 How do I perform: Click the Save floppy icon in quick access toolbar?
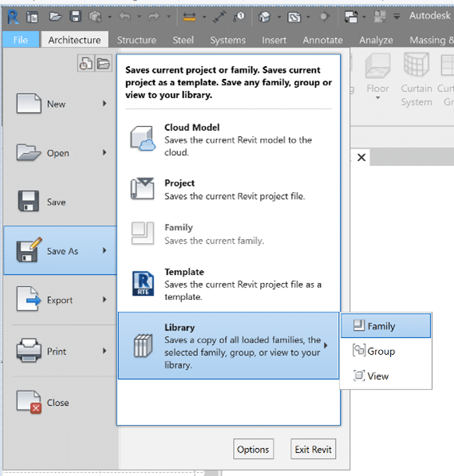(75, 16)
